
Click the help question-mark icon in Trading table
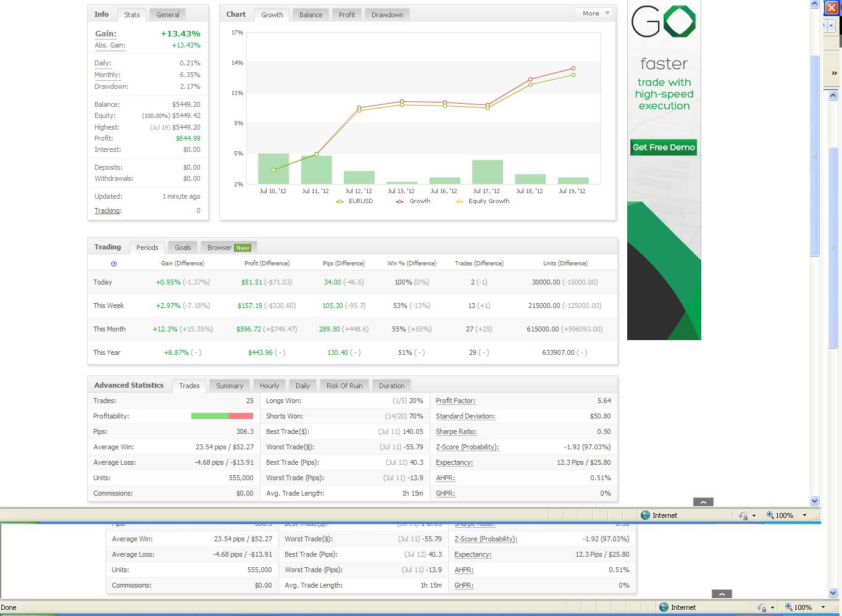pos(114,264)
